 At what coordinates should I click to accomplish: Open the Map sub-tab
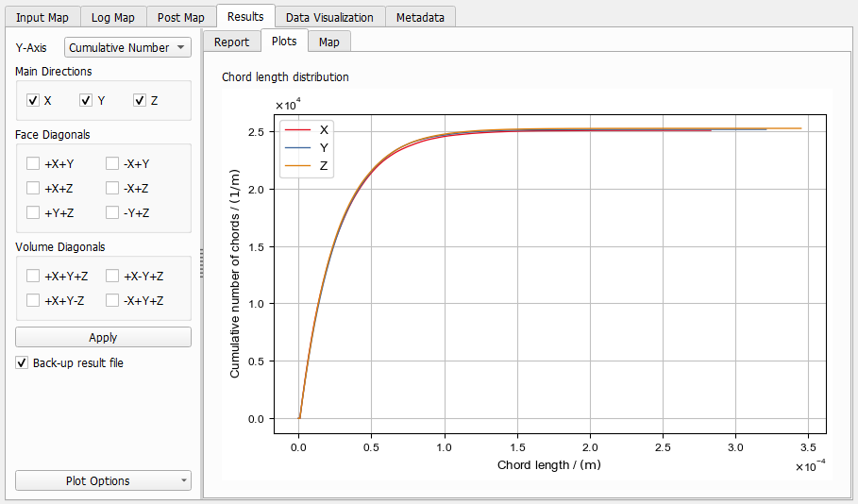328,42
